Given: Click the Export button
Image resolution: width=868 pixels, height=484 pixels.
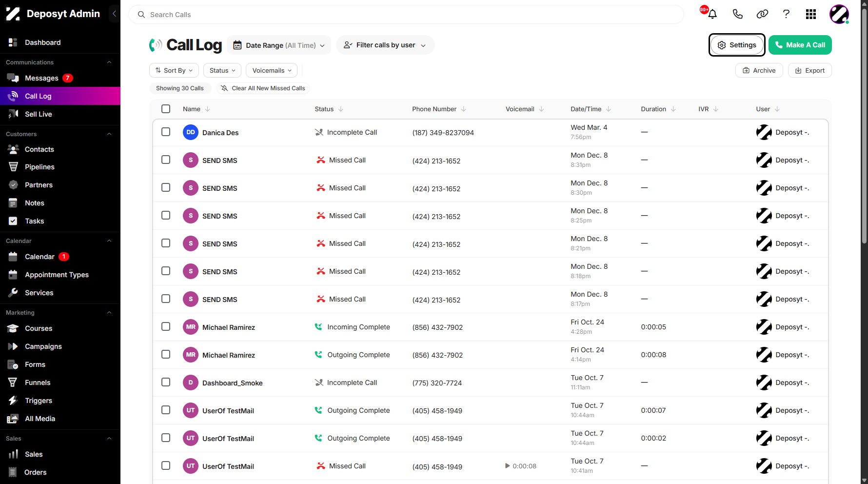Looking at the screenshot, I should click(x=809, y=70).
